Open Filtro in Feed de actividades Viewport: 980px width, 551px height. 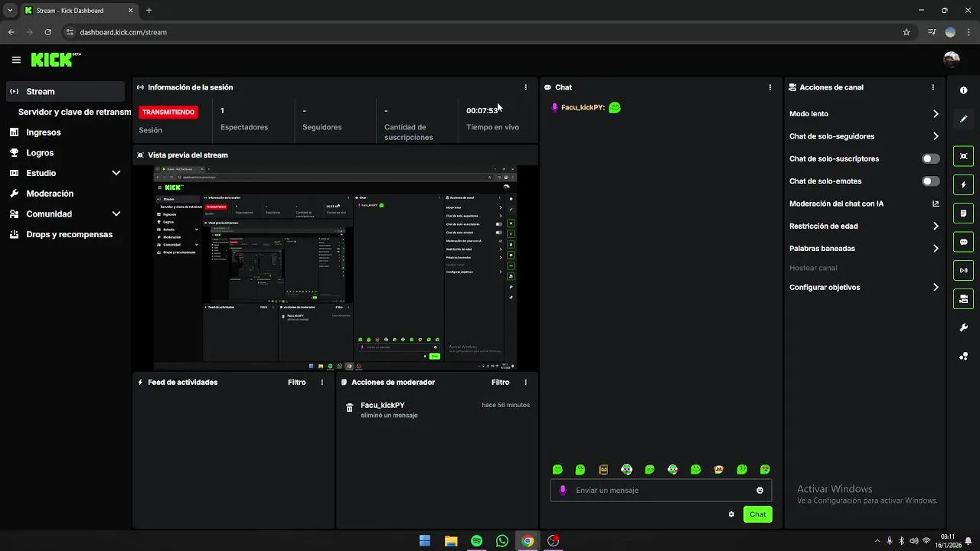point(296,382)
